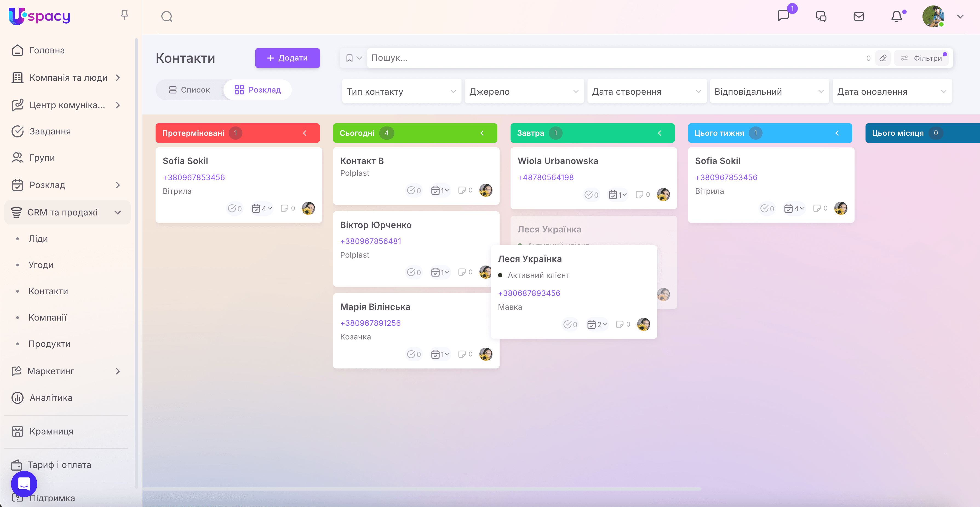Collapse the Цього тижня column

[x=837, y=133]
